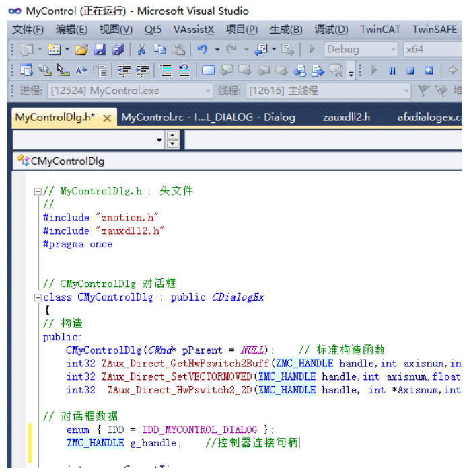Click the Start Debugging arrow beside Debug combo

pos(312,50)
